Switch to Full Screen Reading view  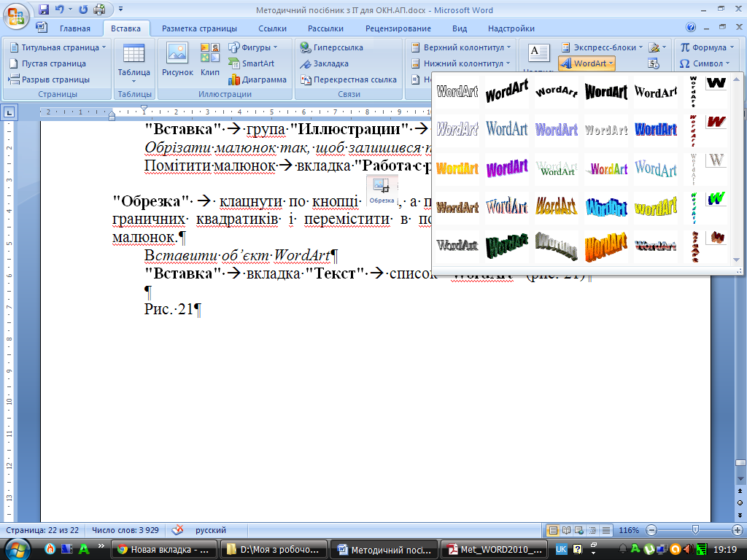point(566,530)
